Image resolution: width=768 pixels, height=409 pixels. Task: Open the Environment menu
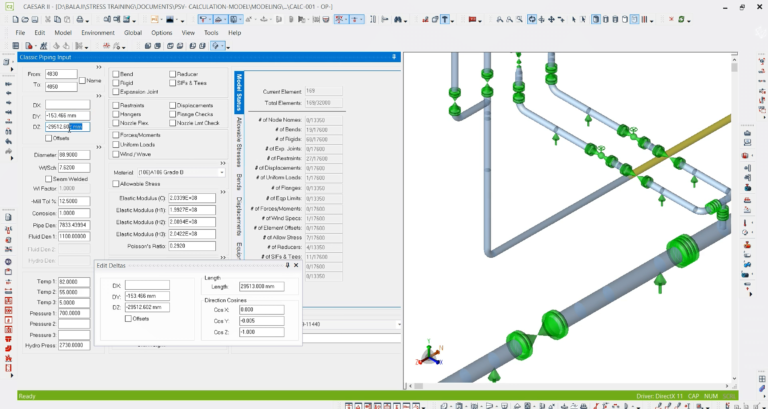[x=98, y=33]
